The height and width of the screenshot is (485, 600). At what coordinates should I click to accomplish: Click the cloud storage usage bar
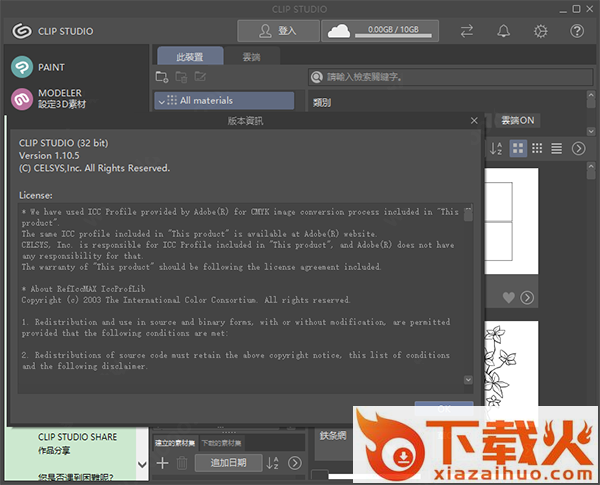(385, 31)
